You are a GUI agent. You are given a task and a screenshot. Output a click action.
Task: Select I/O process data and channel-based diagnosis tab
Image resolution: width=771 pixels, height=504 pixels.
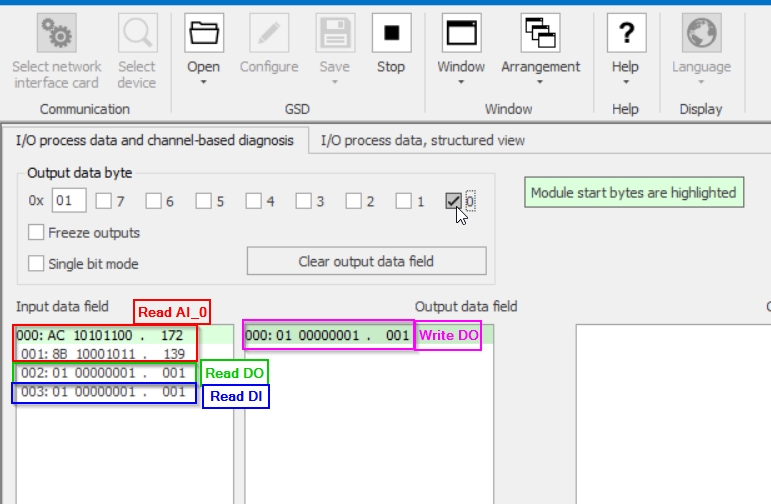click(x=155, y=141)
